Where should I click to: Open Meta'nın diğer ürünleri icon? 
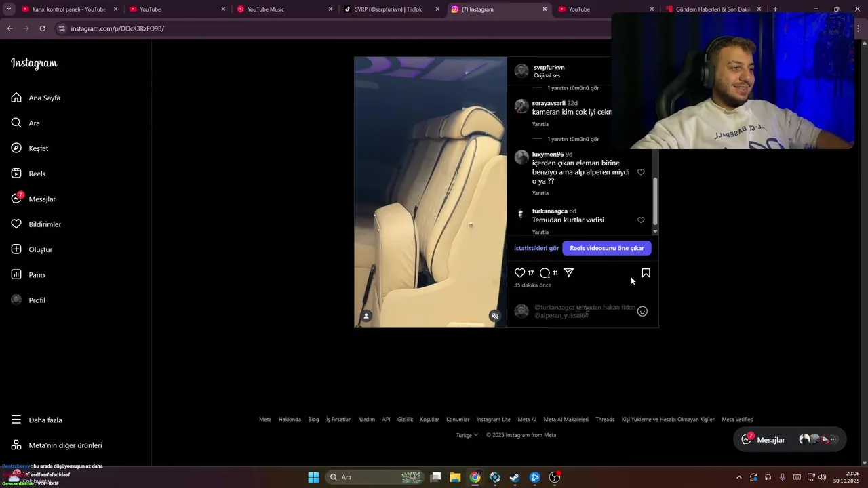(x=16, y=445)
